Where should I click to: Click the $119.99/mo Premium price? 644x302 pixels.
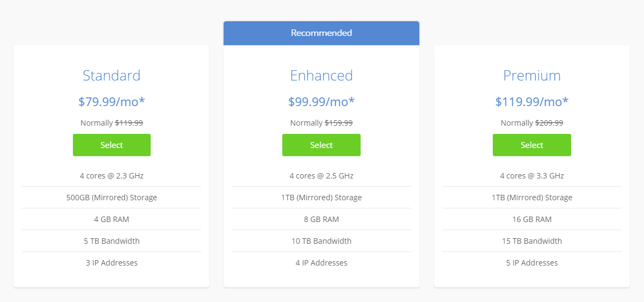pos(531,102)
